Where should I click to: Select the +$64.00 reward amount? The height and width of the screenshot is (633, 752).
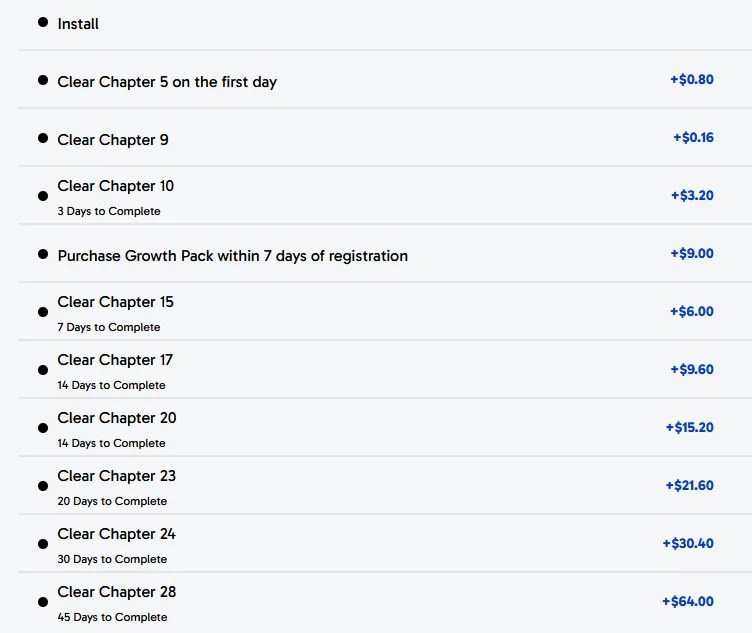[688, 601]
